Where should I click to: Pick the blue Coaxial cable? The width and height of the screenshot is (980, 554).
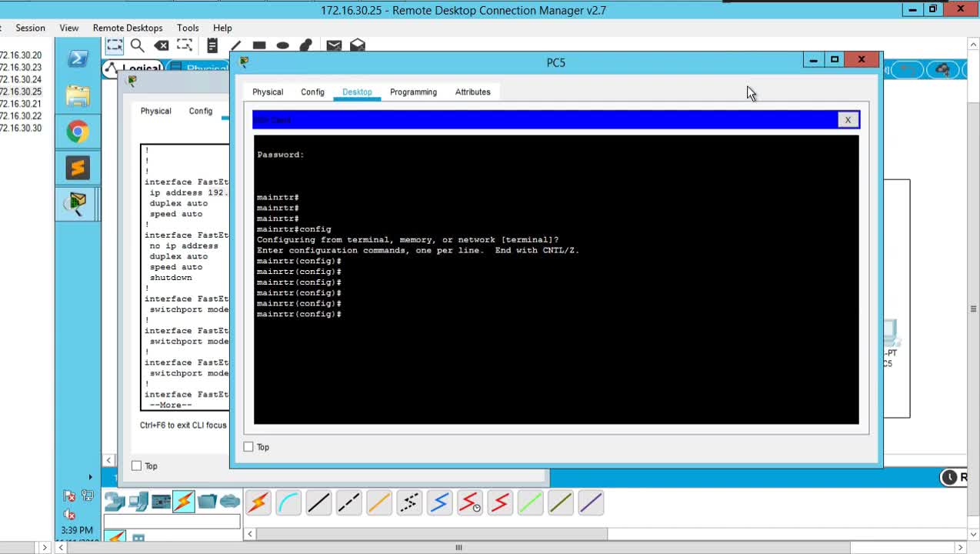coord(440,503)
